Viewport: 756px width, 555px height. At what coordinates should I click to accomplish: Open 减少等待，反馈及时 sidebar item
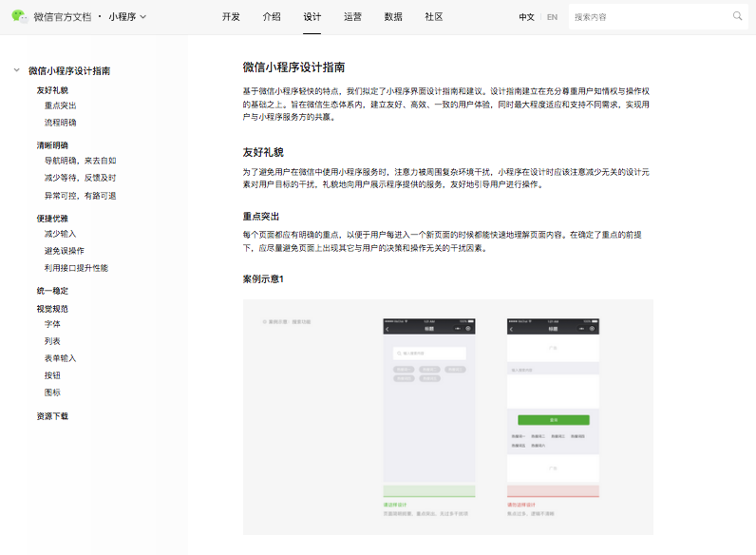[x=80, y=178]
